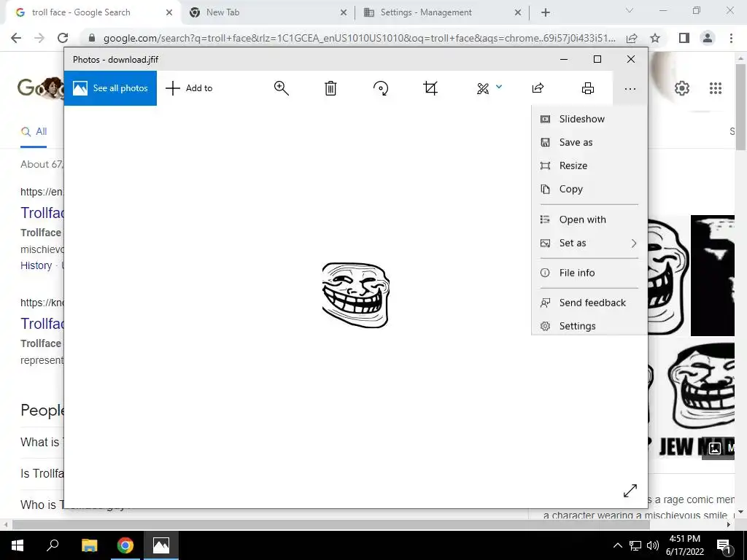The width and height of the screenshot is (747, 560).
Task: Start Slideshow from the menu
Action: pyautogui.click(x=589, y=119)
